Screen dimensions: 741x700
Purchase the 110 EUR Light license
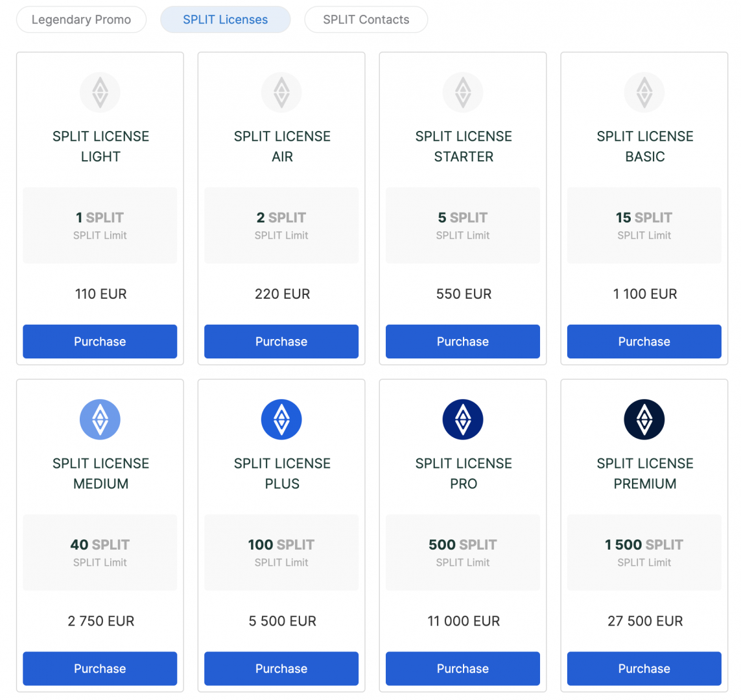click(100, 342)
